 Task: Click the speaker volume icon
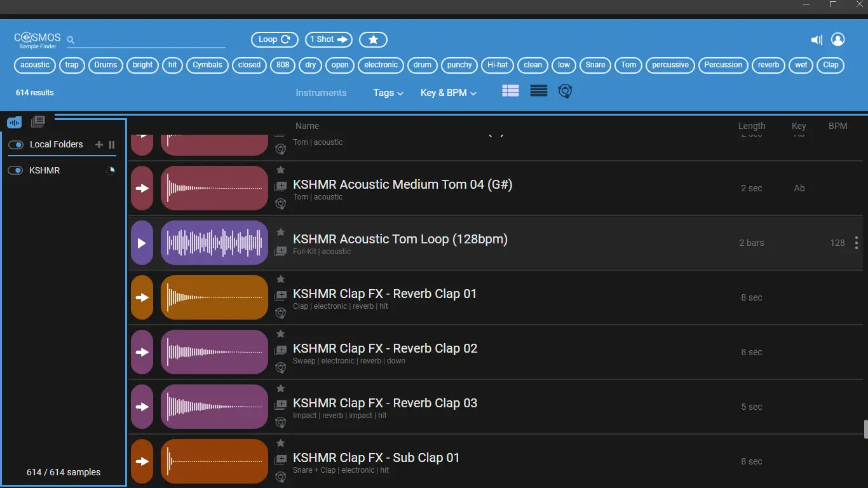[817, 40]
